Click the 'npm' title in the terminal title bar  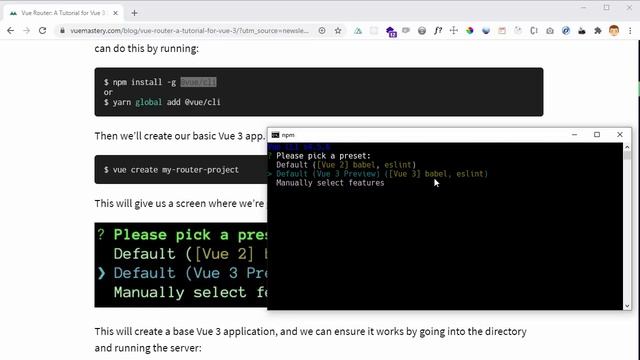(x=288, y=135)
